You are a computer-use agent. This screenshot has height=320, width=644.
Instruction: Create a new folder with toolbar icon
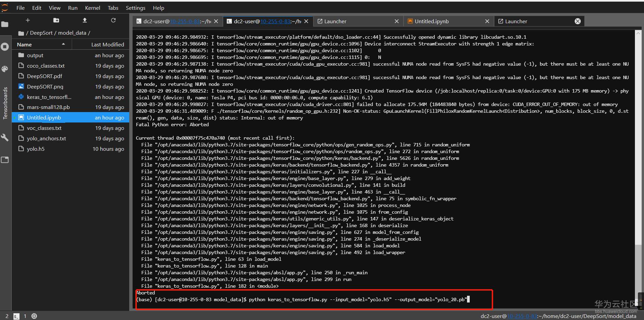56,21
